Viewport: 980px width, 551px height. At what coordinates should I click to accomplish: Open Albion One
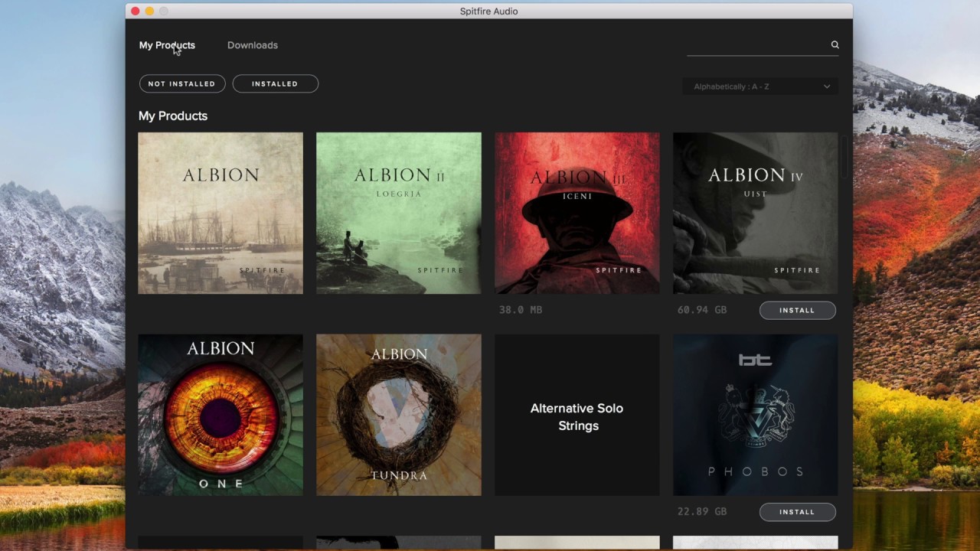pos(220,415)
